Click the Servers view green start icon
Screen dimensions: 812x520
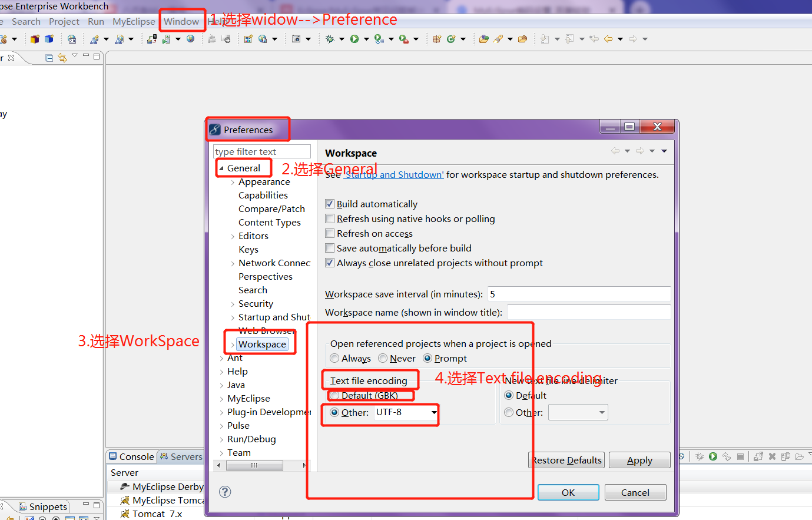tap(713, 456)
